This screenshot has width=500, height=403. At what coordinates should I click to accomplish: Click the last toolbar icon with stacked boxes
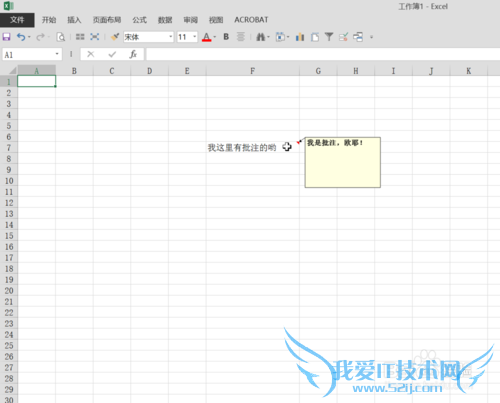[358, 37]
